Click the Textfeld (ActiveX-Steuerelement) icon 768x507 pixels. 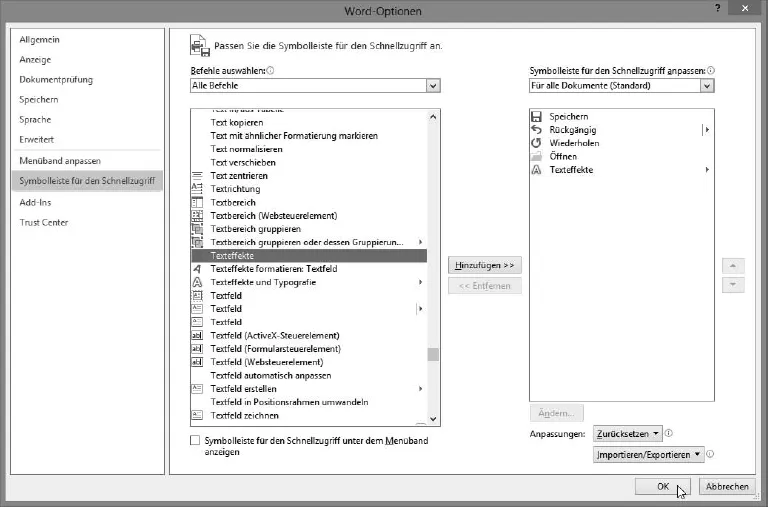pyautogui.click(x=197, y=336)
